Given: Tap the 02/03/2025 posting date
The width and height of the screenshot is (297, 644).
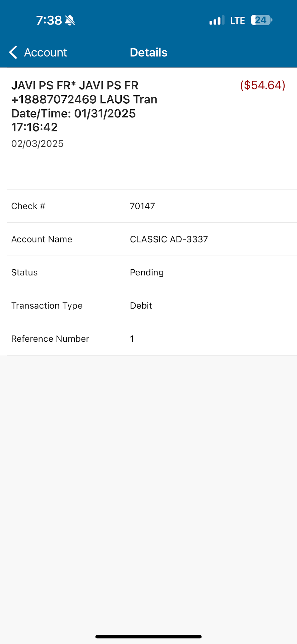Looking at the screenshot, I should (38, 144).
